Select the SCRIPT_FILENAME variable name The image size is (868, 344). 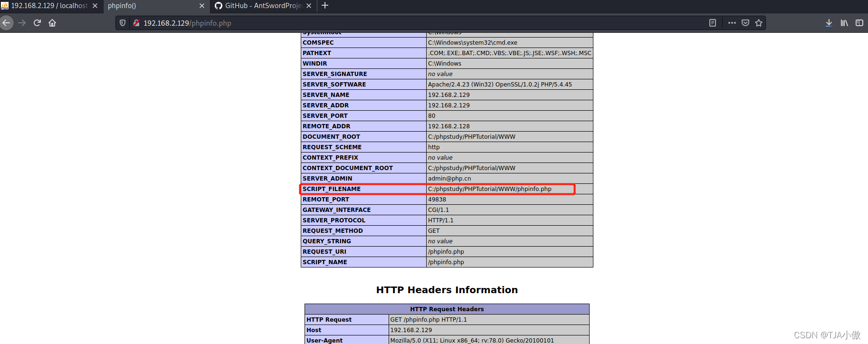point(332,189)
